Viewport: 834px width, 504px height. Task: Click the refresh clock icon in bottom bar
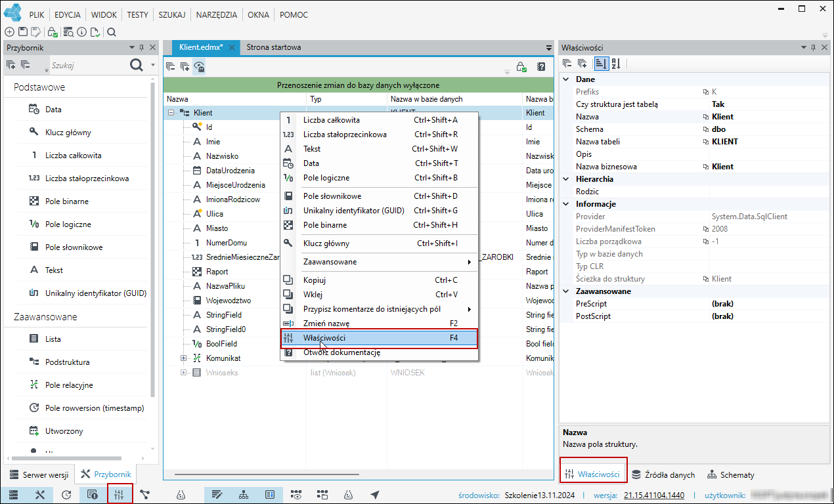pyautogui.click(x=66, y=494)
